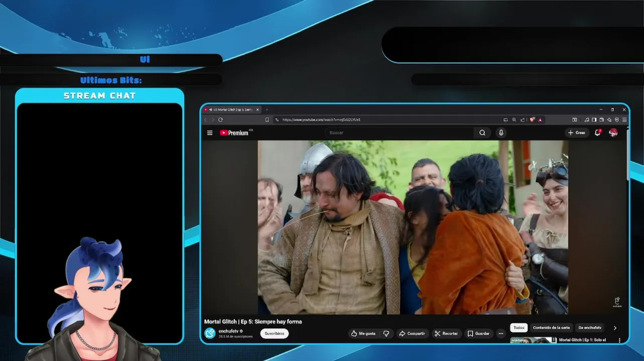Select Contenido de la serie chip
Screen dimensions: 644x361
pos(551,328)
